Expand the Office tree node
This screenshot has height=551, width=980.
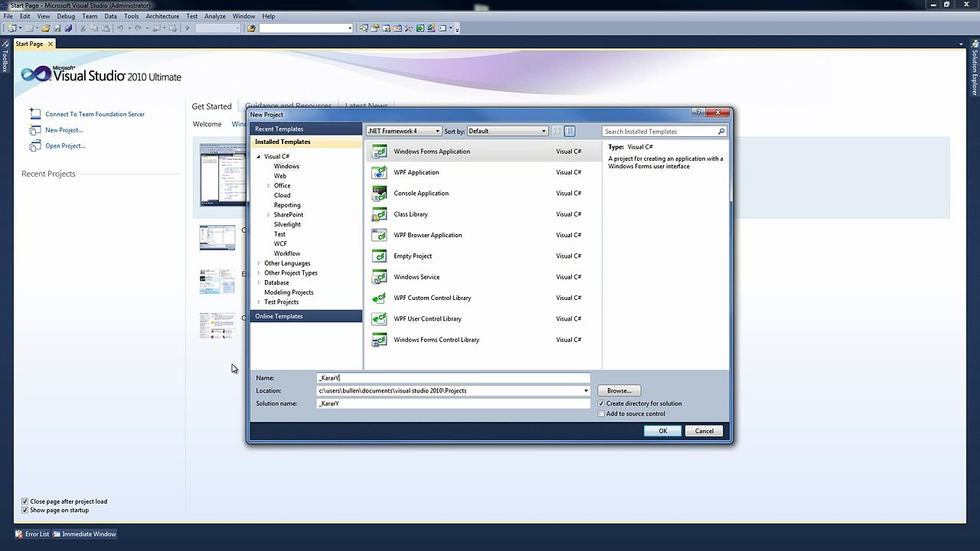coord(269,186)
